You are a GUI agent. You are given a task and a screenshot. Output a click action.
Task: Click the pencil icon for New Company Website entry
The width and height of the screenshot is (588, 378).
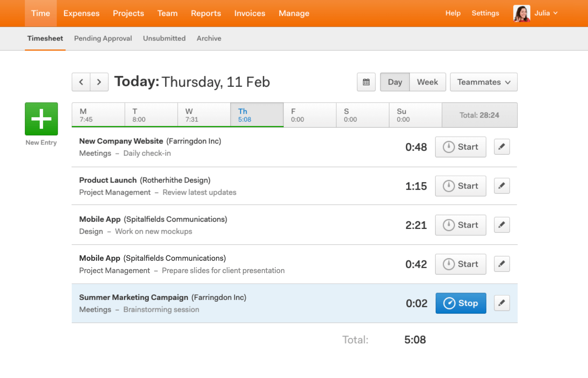pos(502,147)
